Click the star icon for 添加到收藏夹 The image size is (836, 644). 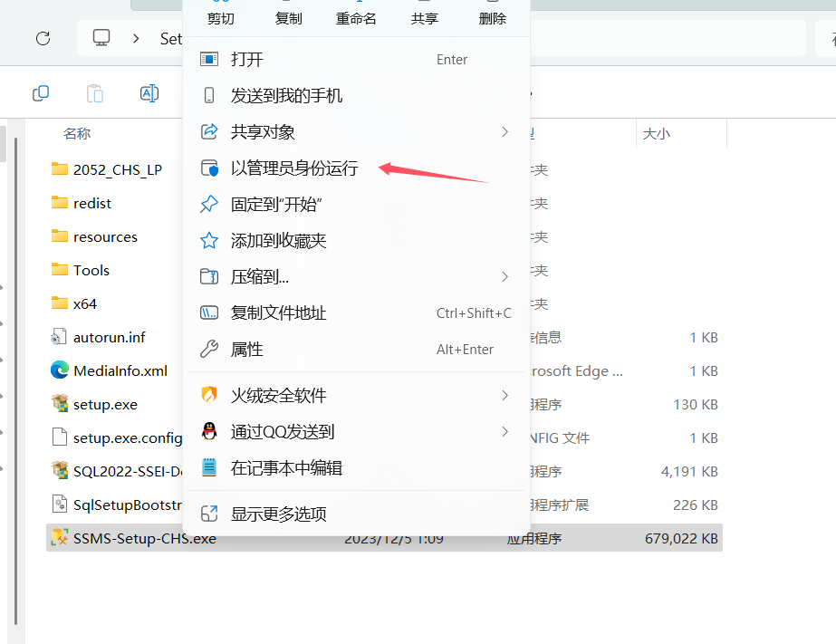[x=207, y=240]
